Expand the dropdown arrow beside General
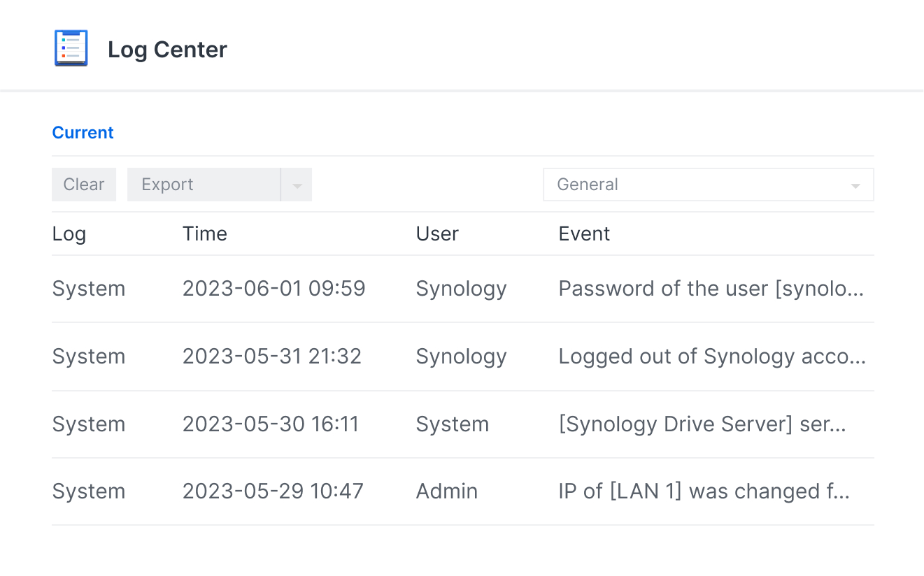 (854, 184)
